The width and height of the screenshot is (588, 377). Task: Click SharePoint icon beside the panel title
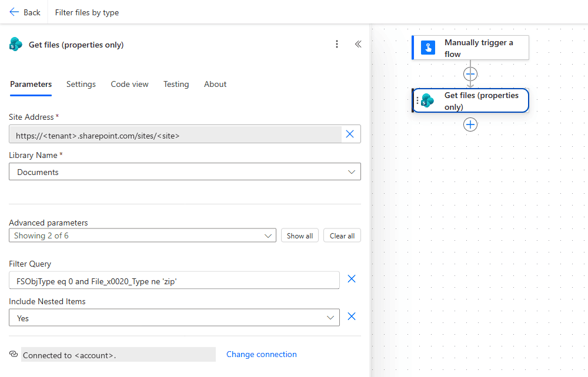click(15, 44)
